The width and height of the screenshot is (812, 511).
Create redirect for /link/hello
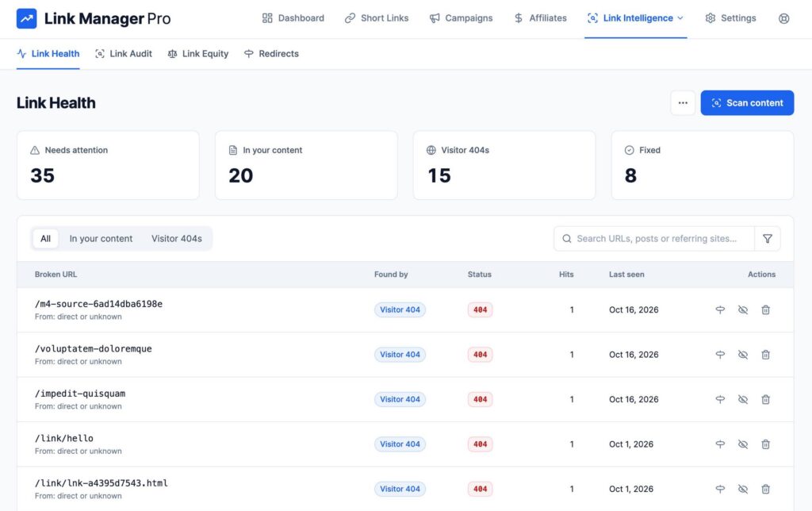coord(720,444)
